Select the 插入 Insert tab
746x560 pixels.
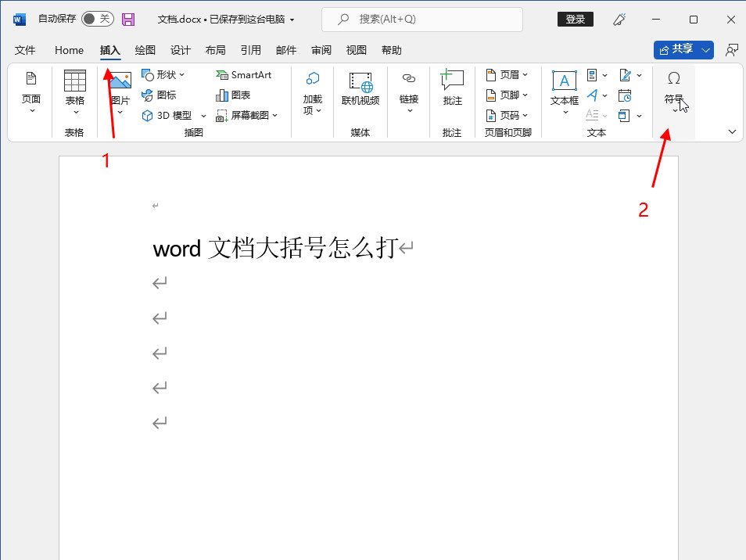(110, 50)
